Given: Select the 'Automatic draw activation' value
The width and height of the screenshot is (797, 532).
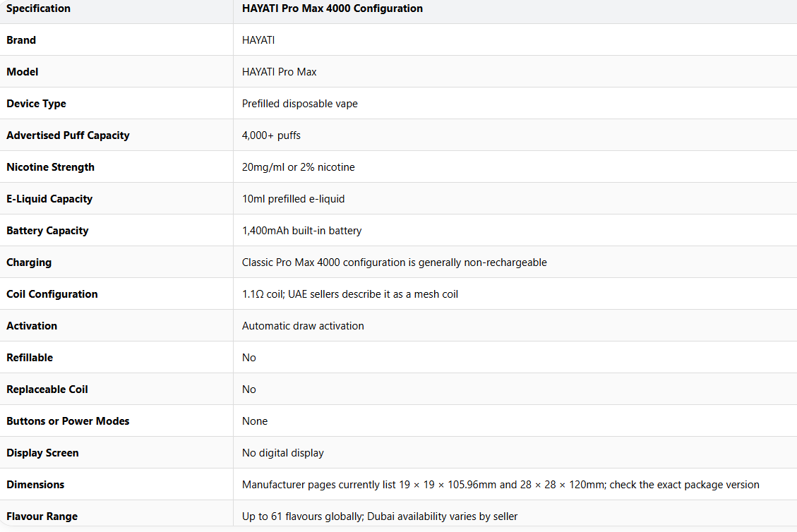Looking at the screenshot, I should click(x=303, y=326).
